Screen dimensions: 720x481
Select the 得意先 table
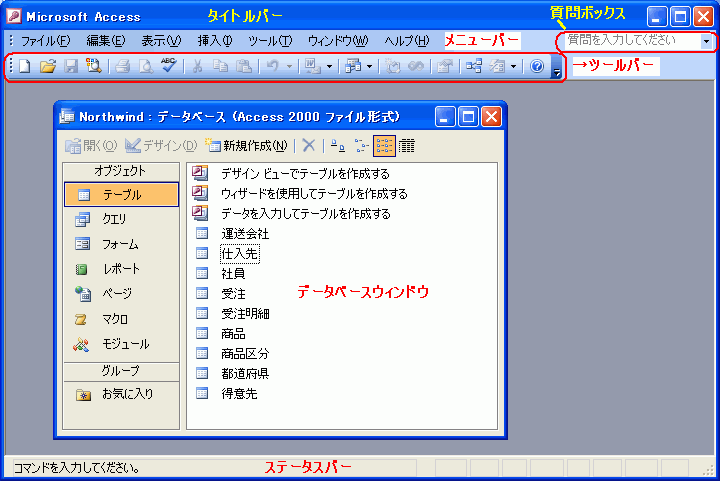coord(239,393)
